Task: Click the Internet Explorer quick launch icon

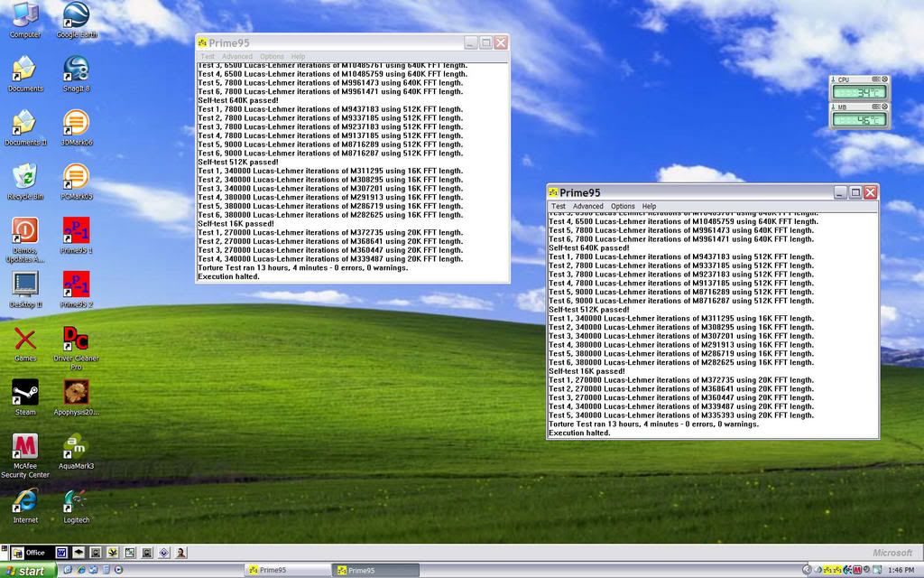Action: tap(80, 570)
